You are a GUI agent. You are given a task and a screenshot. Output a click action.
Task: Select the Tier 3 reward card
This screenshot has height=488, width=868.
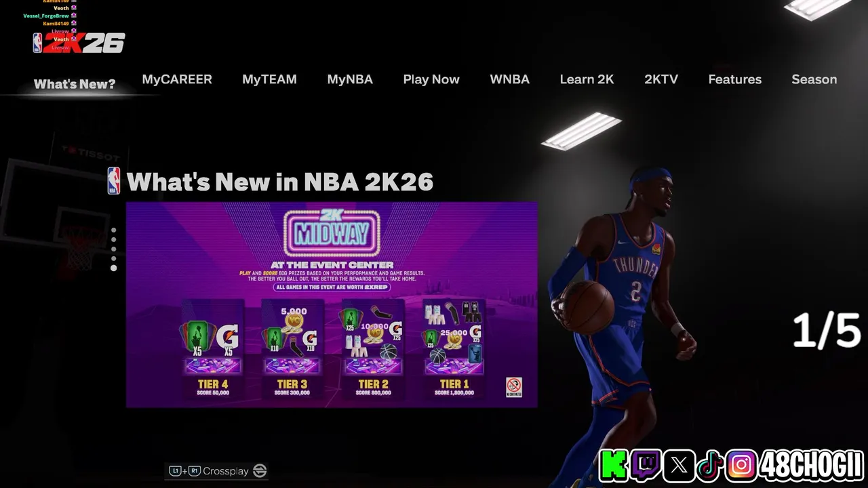point(292,349)
